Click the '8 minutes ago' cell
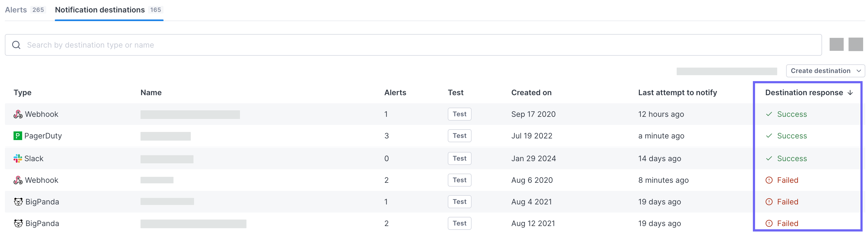The image size is (868, 232). (x=663, y=180)
